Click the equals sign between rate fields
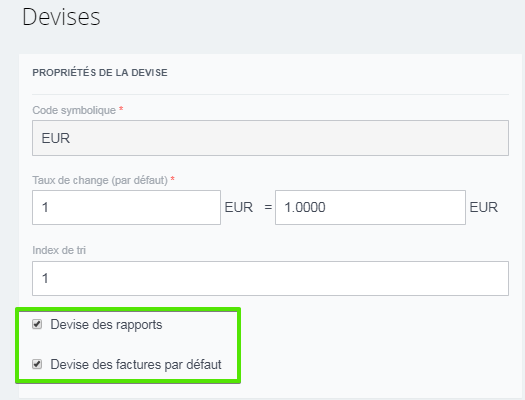 click(x=268, y=208)
